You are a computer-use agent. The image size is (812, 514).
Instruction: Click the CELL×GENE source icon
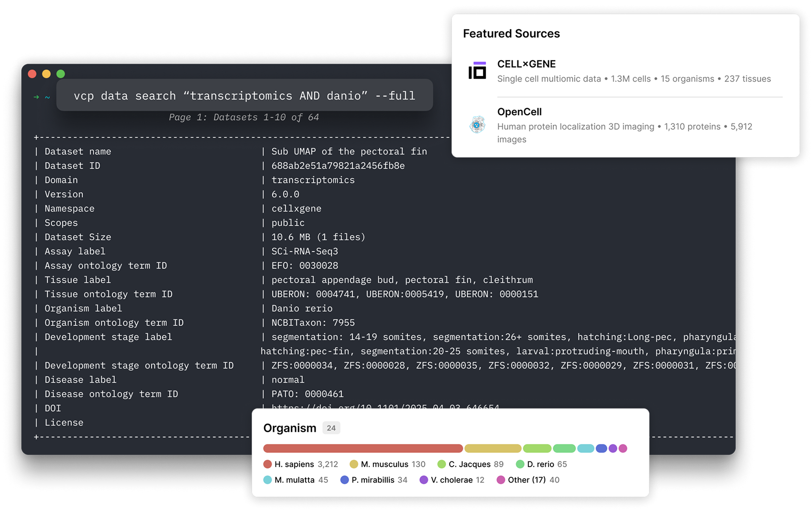point(478,71)
